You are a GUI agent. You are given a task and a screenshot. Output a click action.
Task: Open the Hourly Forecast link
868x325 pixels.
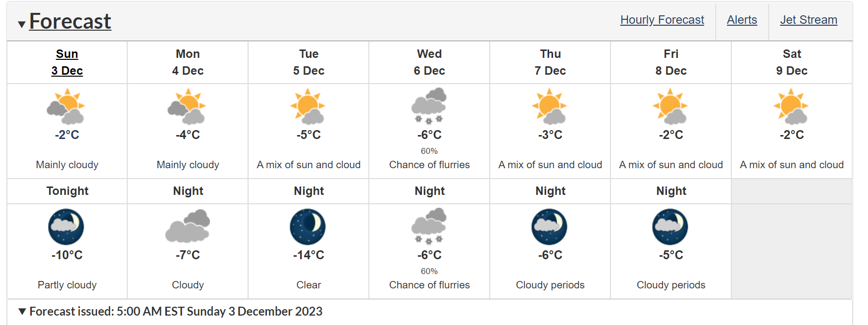click(662, 20)
